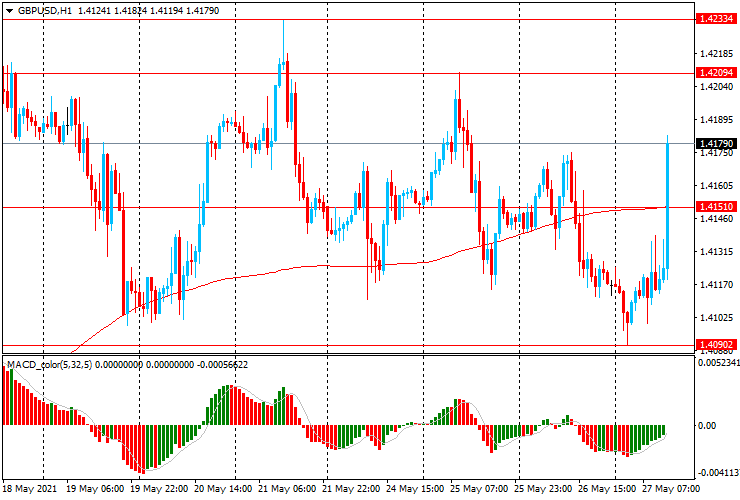
Task: Click the MACD scale value 0.00
Action: pos(706,426)
